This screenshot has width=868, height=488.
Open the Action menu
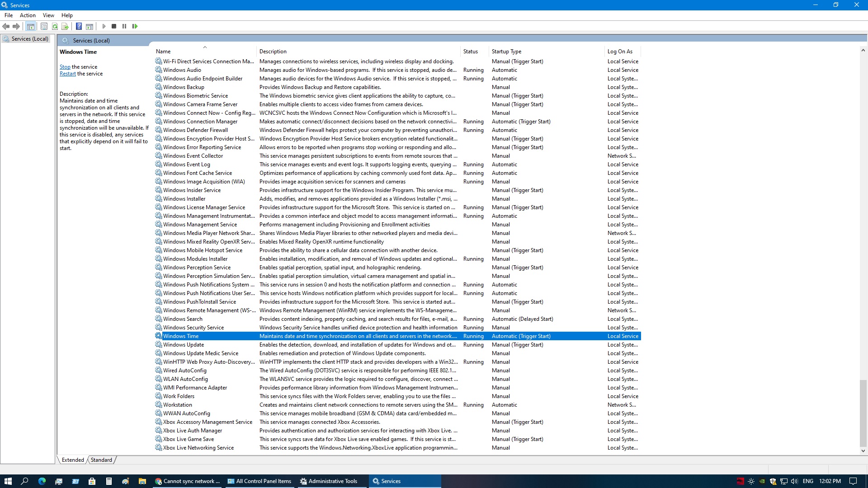click(28, 15)
